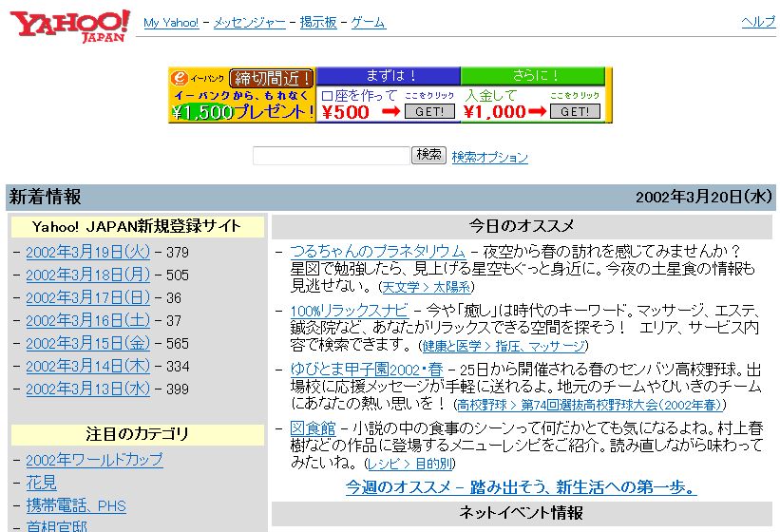Visit つるちゃんのプラネタリウム site link
Viewport: 780px width, 532px height.
pyautogui.click(x=377, y=252)
